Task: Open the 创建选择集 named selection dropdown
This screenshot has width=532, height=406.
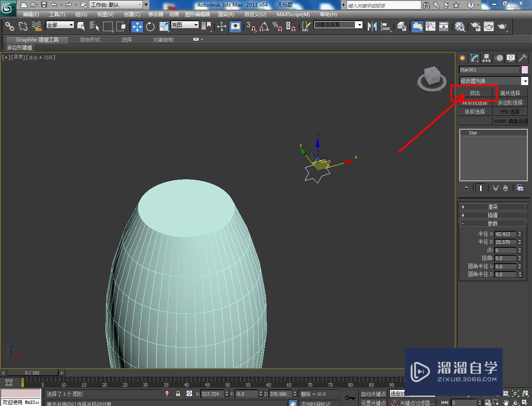Action: tap(338, 25)
